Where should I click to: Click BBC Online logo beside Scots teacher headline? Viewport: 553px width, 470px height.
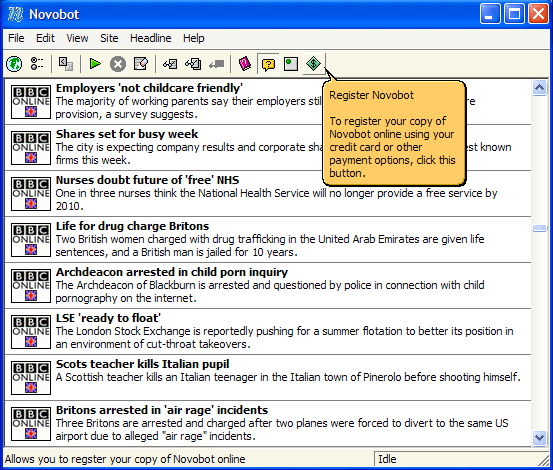(31, 378)
